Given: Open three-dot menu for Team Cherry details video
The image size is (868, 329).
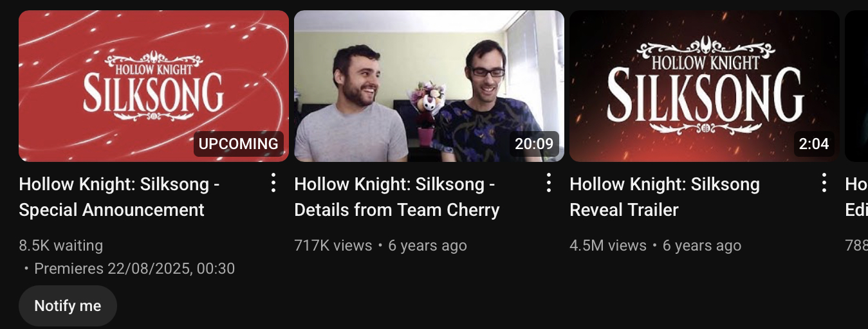Looking at the screenshot, I should 549,183.
